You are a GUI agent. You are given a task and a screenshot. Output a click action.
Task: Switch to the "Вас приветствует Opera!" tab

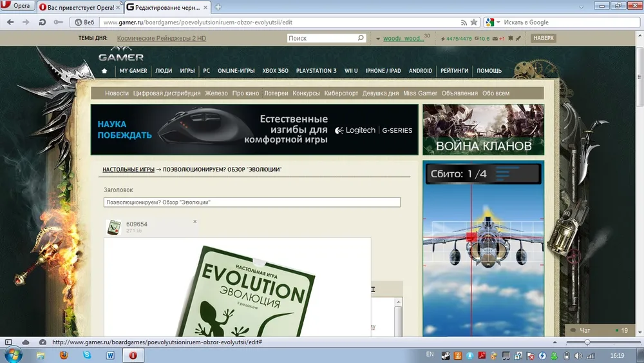pos(80,7)
